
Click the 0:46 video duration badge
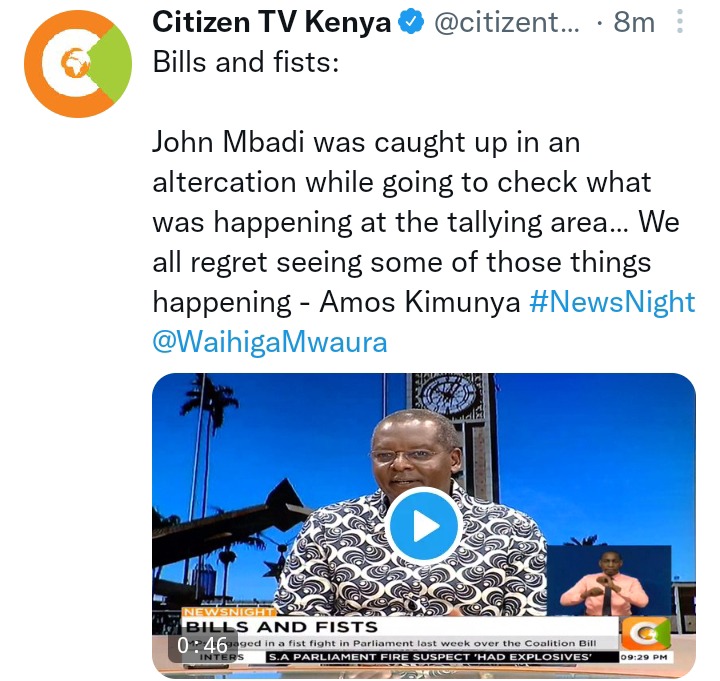202,645
